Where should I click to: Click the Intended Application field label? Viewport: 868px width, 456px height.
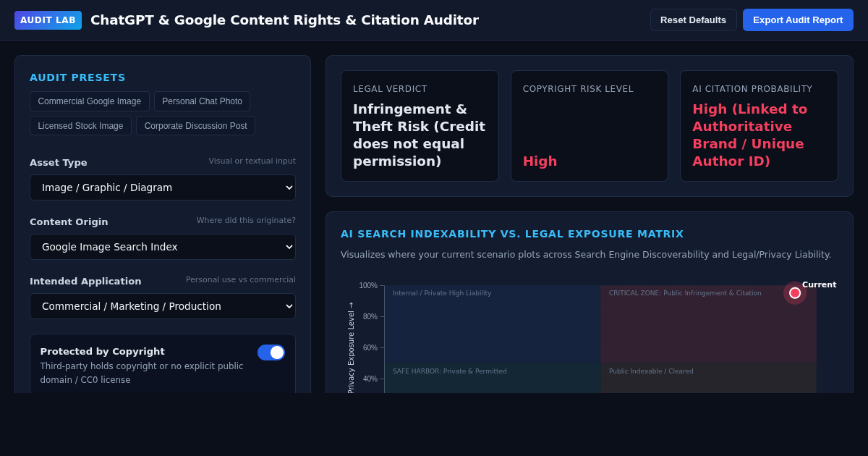(85, 282)
